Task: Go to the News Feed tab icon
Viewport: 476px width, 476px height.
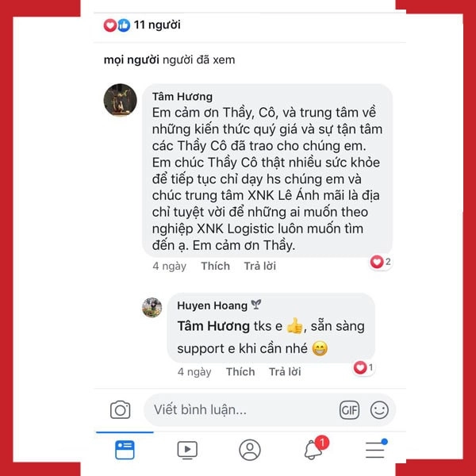Action: point(125,450)
